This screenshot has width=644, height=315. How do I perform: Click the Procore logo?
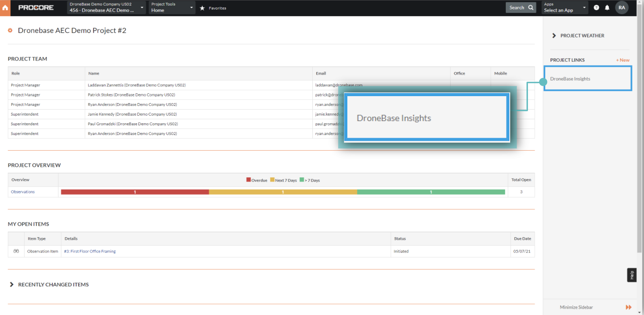tap(36, 8)
